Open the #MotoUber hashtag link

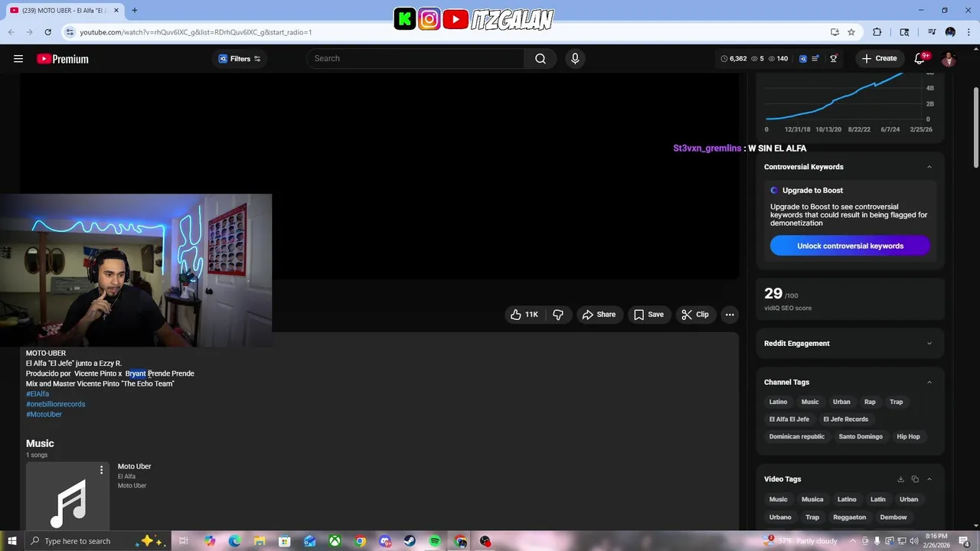(x=44, y=414)
